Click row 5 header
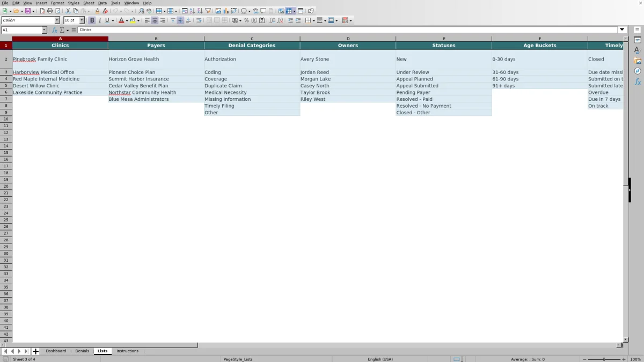The image size is (644, 362). tap(6, 86)
